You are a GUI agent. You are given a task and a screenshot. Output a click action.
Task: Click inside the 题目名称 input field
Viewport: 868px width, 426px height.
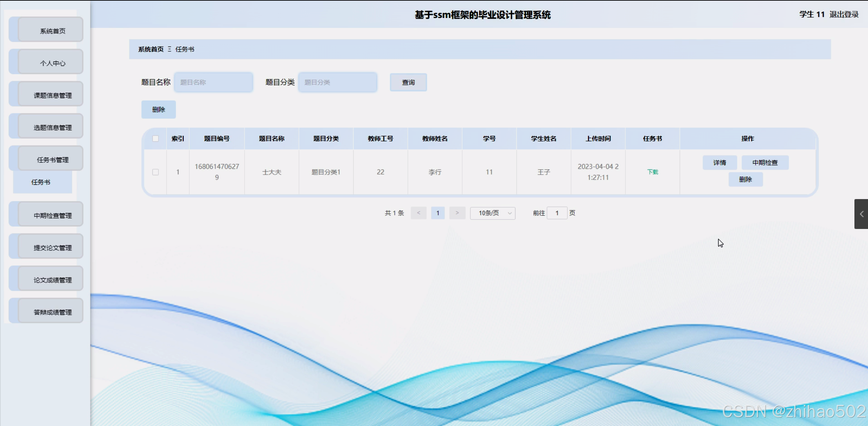point(213,82)
